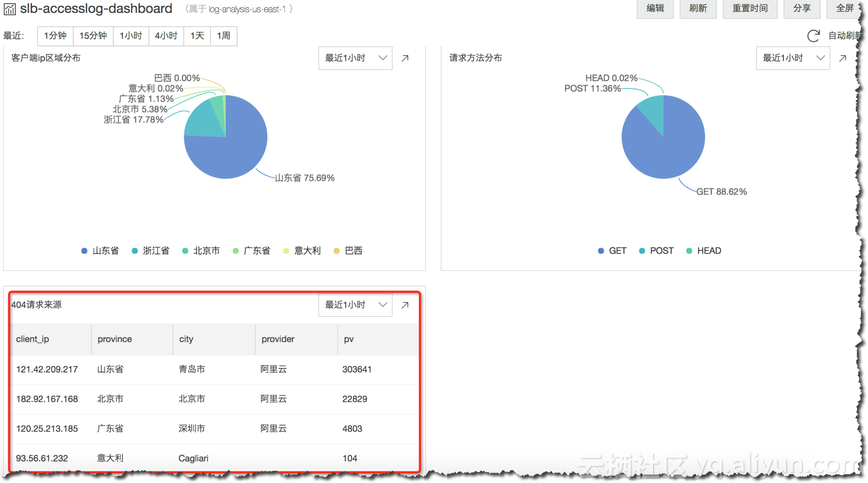Open 请求方法分布 chart via the arrow icon
The height and width of the screenshot is (483, 868).
coord(842,58)
